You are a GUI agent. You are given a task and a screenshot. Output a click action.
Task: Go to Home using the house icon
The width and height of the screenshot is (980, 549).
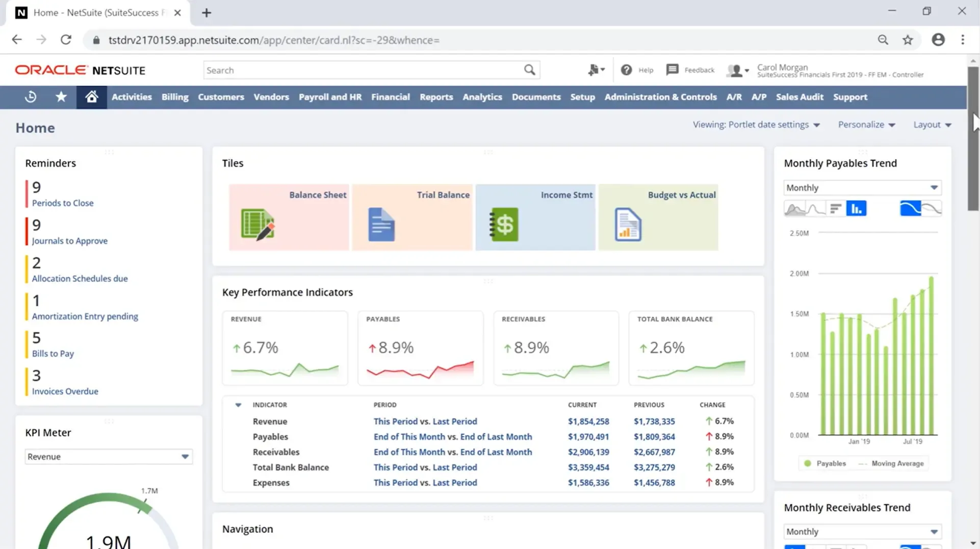(91, 97)
